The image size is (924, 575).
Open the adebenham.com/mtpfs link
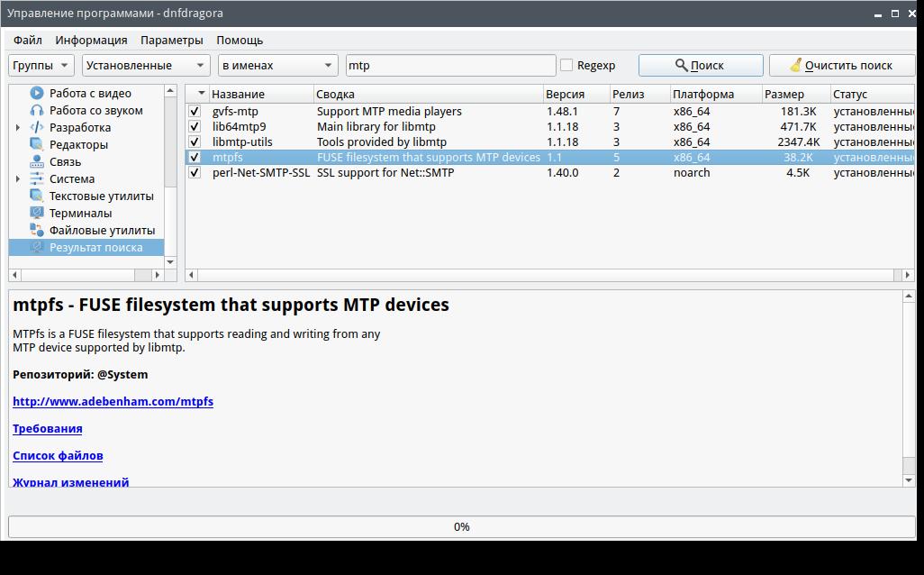click(113, 402)
